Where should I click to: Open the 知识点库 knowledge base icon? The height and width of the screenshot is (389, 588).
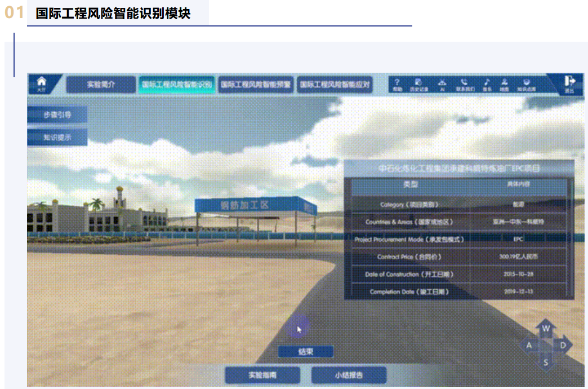pyautogui.click(x=527, y=84)
